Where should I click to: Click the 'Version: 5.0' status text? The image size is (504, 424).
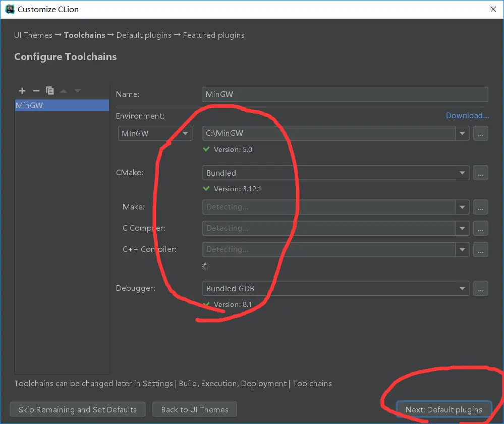point(233,149)
